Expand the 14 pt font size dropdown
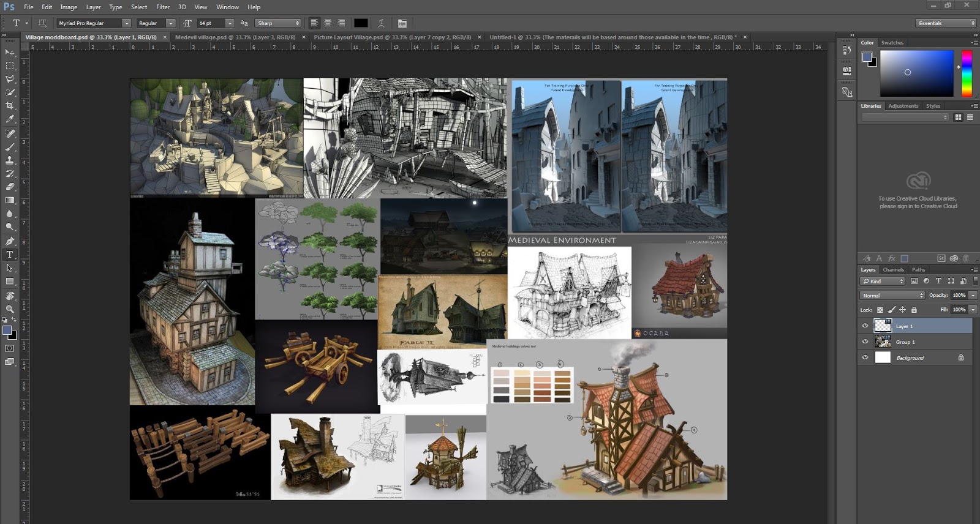 (230, 23)
